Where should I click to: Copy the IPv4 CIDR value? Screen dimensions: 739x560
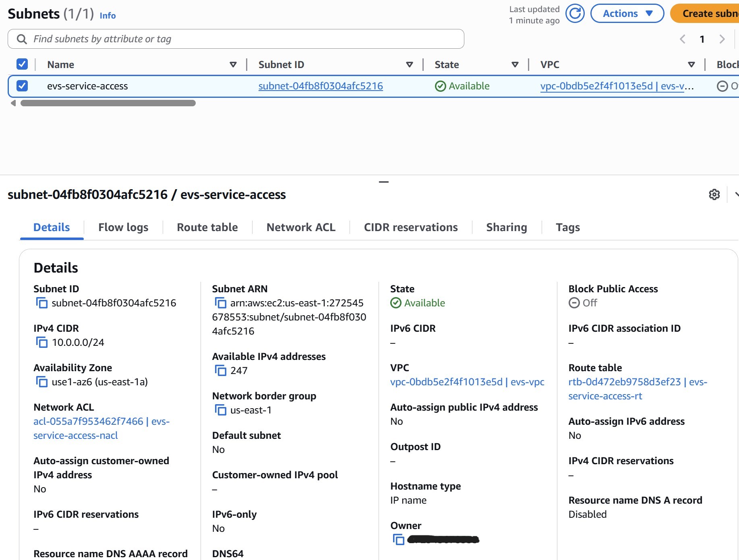[42, 342]
